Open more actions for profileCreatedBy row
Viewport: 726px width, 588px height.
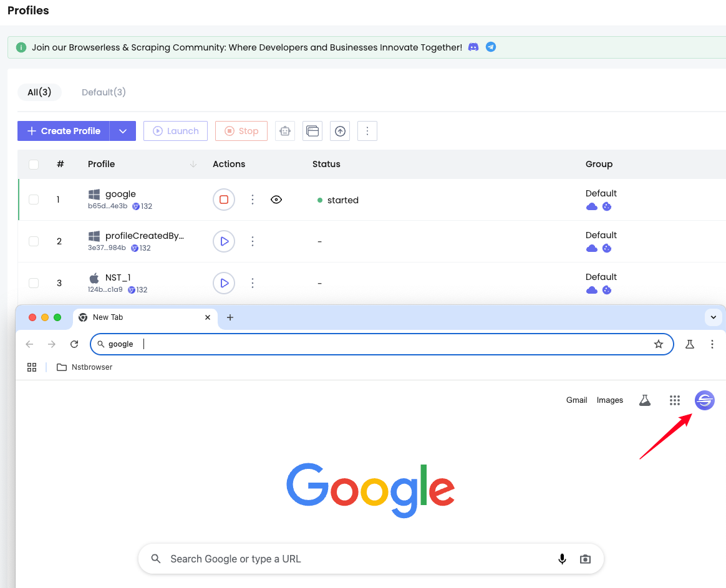253,241
